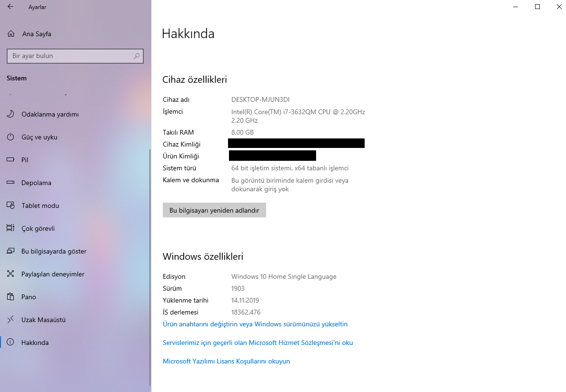Click processor value Intel(R) Core(TM) i7-3632QM

click(298, 116)
